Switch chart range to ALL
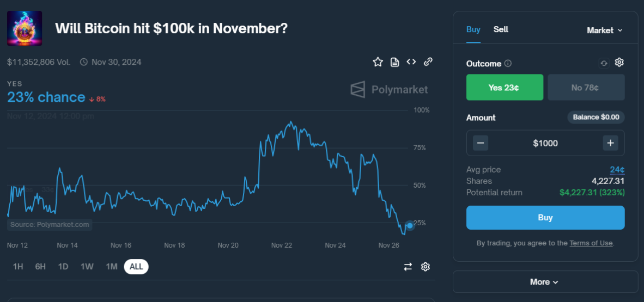Screen dimensions: 644x302 [x=136, y=267]
